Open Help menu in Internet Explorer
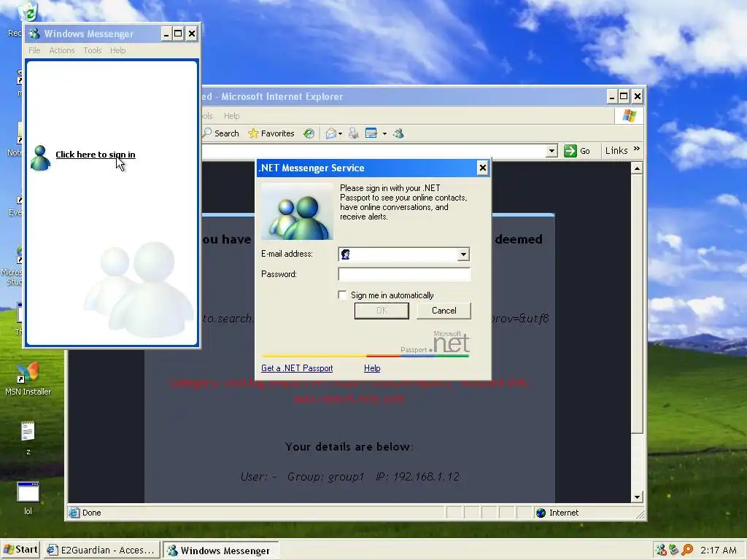The image size is (747, 560). 231,116
